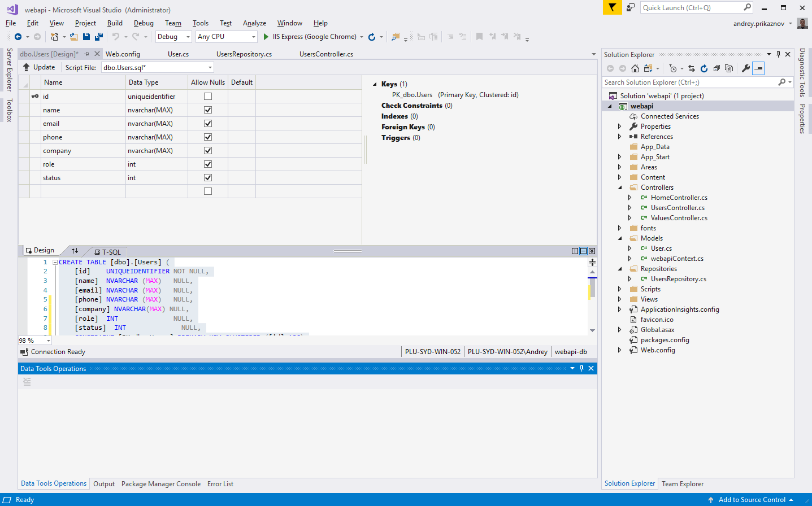Toggle Allow Nulls for company column
Screen dimensions: 812x506
point(208,151)
